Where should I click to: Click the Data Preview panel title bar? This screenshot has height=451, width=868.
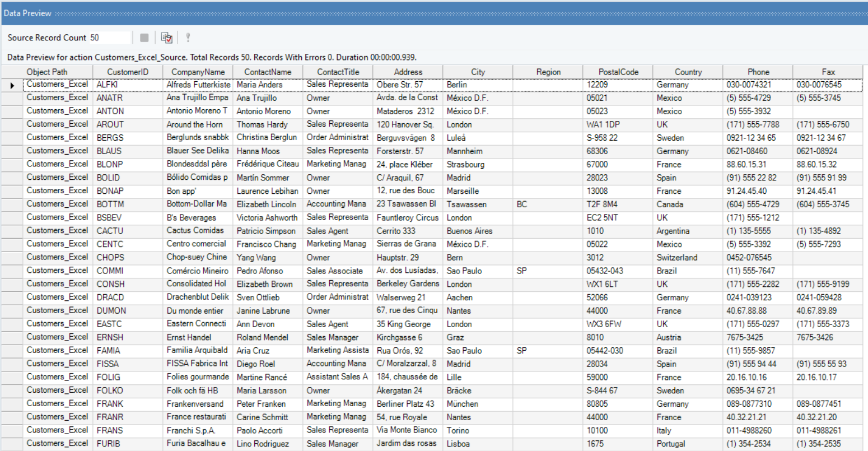pyautogui.click(x=434, y=13)
